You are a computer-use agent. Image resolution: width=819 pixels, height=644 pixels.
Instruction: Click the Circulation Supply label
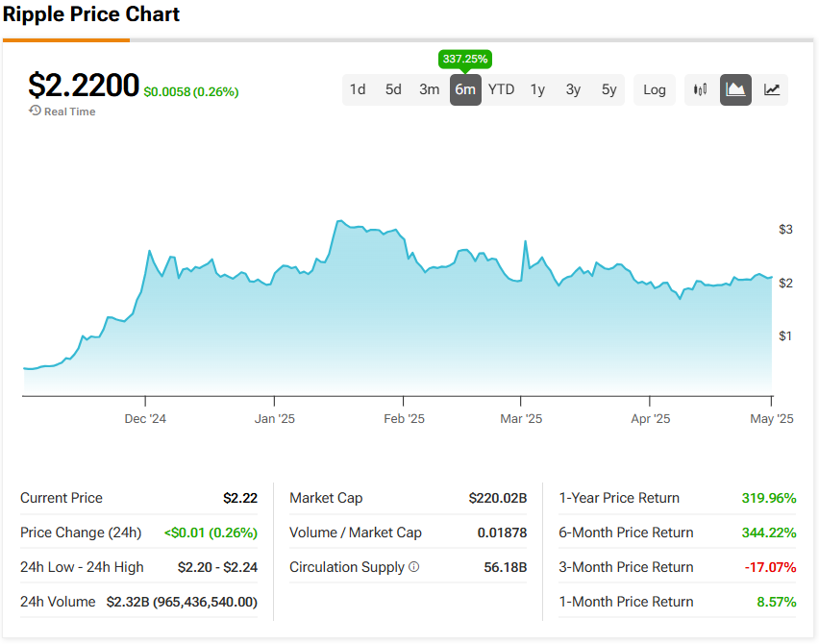(x=347, y=567)
